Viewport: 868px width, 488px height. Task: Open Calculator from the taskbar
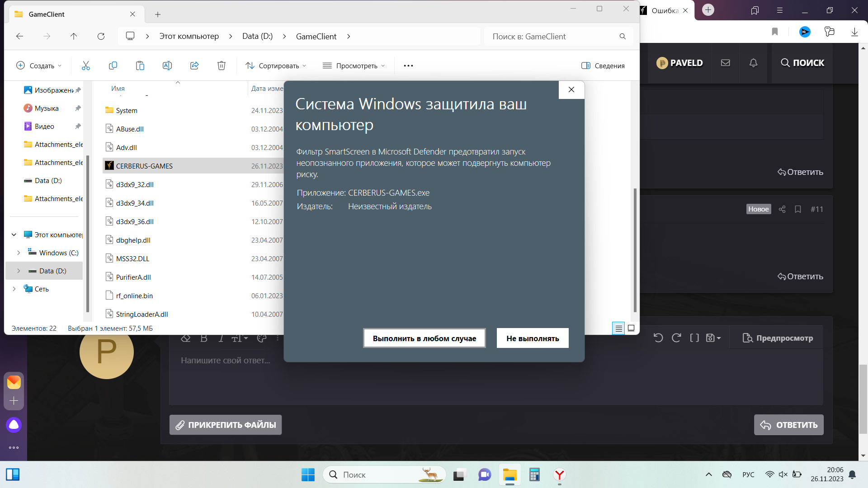[x=534, y=474]
